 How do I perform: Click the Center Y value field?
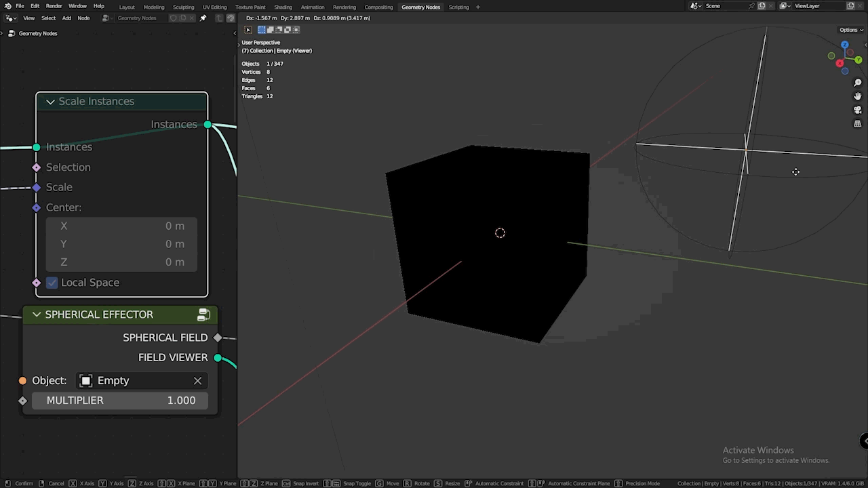pyautogui.click(x=121, y=244)
